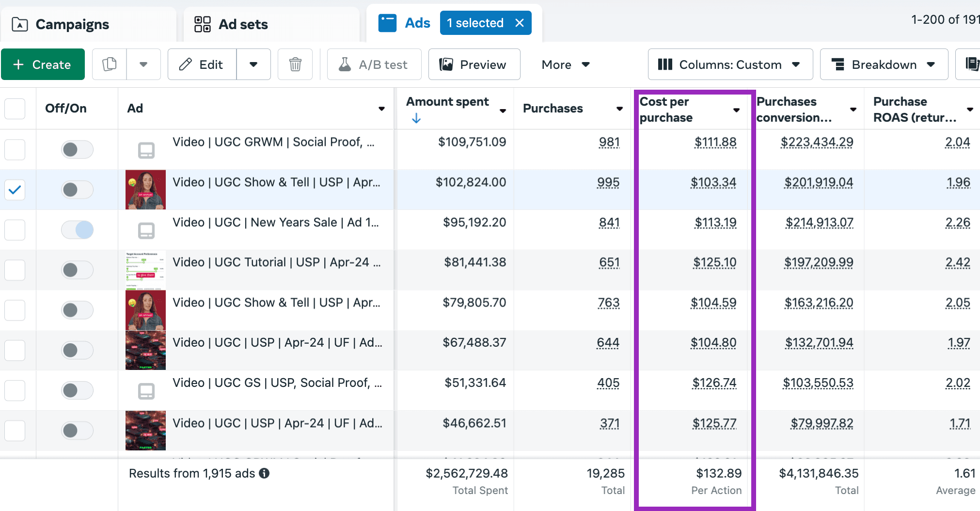Check the UGC GRWM Social Proof row checkbox
Viewport: 980px width, 511px height.
pyautogui.click(x=15, y=150)
